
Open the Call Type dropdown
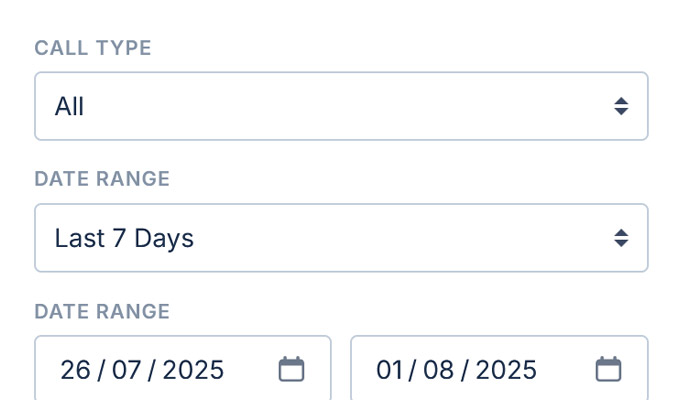pyautogui.click(x=340, y=106)
